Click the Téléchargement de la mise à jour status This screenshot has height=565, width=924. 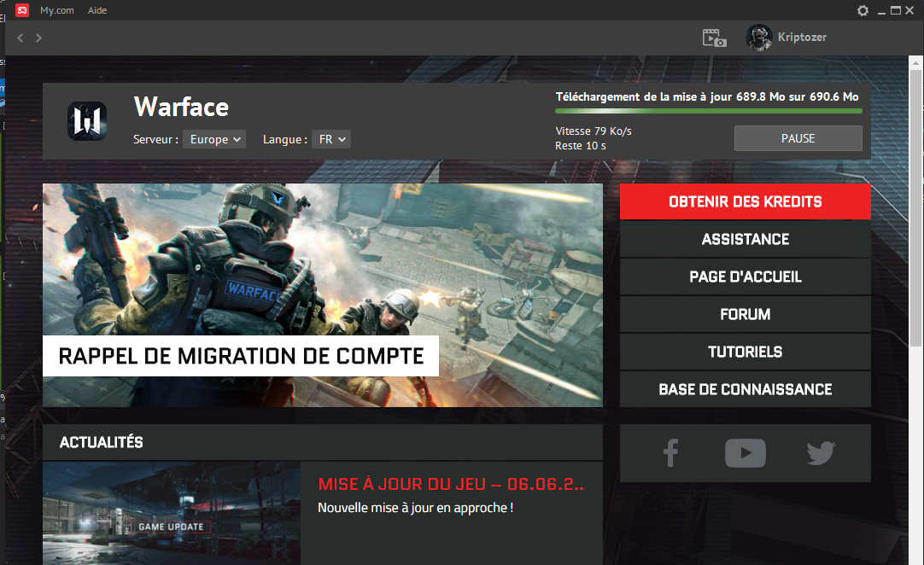point(707,96)
